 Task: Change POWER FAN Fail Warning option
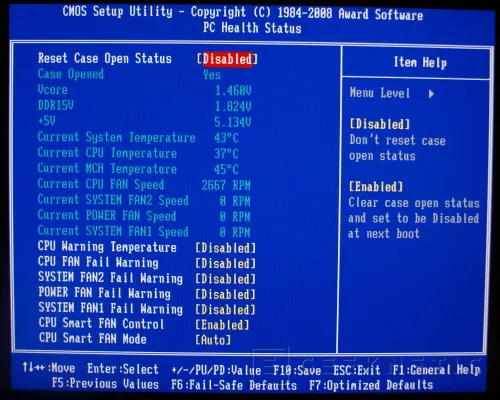[x=225, y=294]
